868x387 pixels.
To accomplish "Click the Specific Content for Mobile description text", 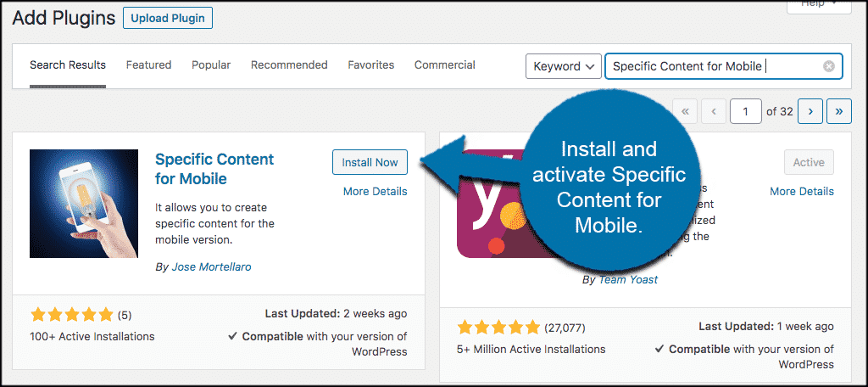I will 214,225.
